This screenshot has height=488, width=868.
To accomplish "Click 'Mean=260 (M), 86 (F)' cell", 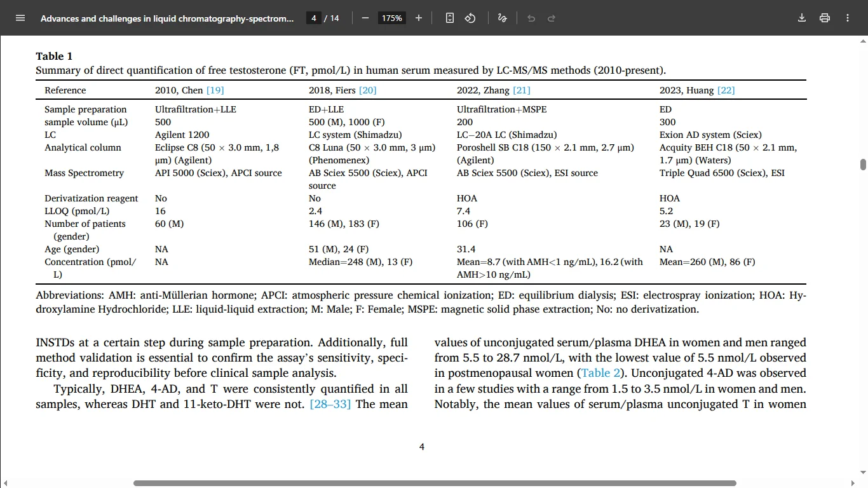I will point(707,262).
